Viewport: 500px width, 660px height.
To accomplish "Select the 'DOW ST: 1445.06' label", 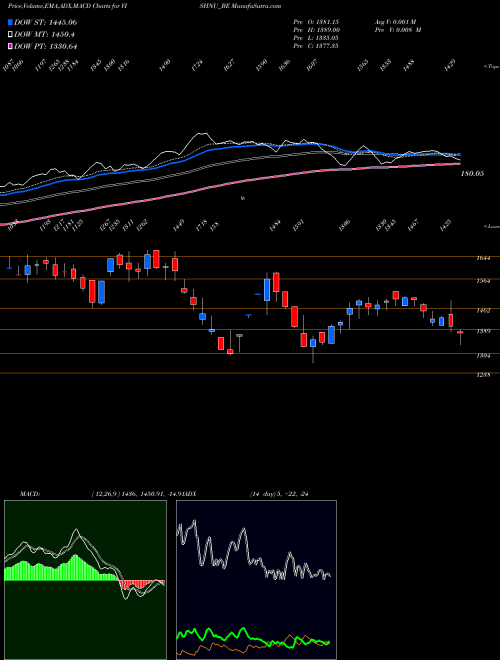I will point(45,22).
